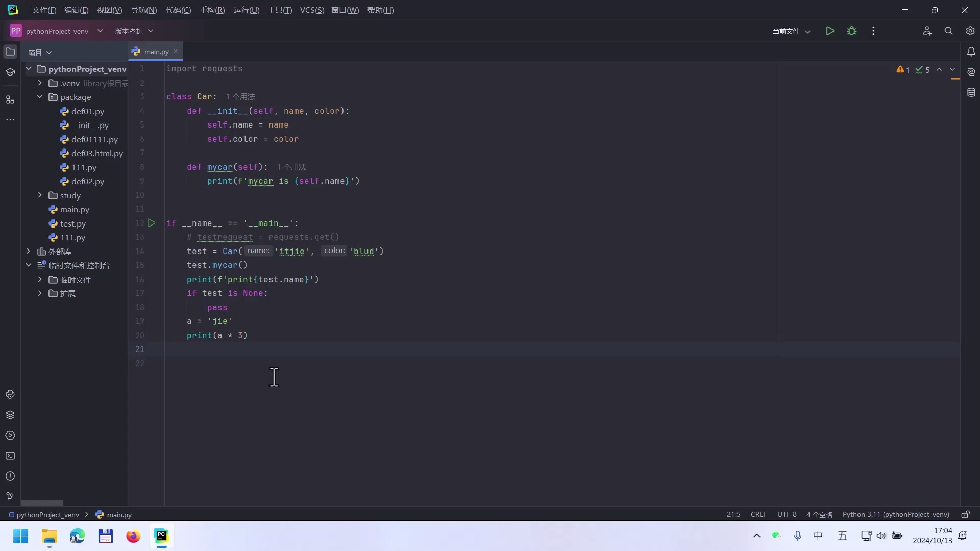Image resolution: width=980 pixels, height=551 pixels.
Task: Run the current file with green play icon
Action: (830, 31)
